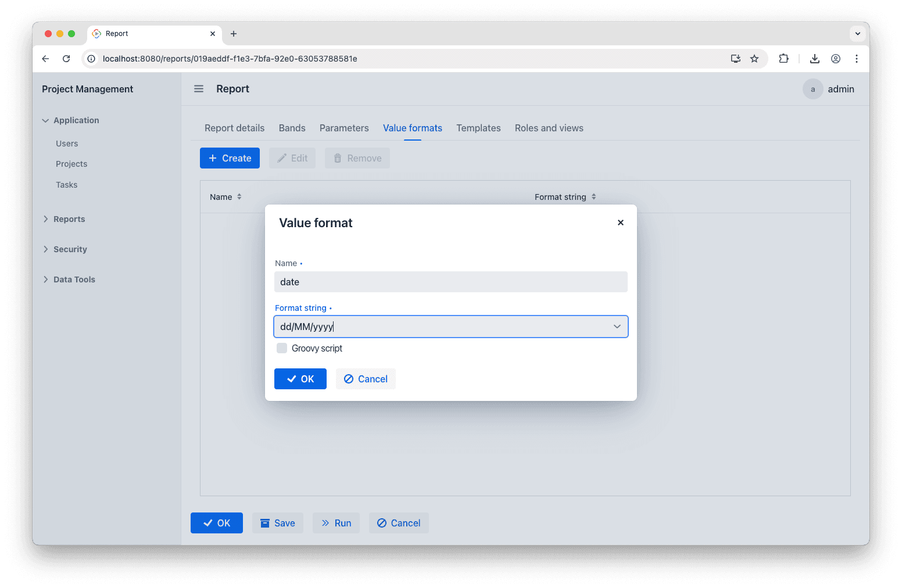This screenshot has height=588, width=902.
Task: Click the Name input field containing date
Action: point(451,282)
